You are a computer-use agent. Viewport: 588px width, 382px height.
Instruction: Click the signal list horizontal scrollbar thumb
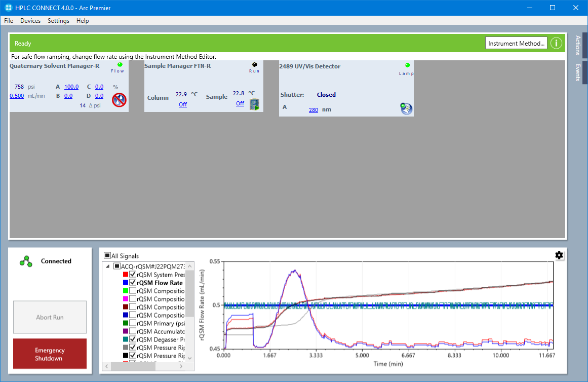click(x=133, y=366)
